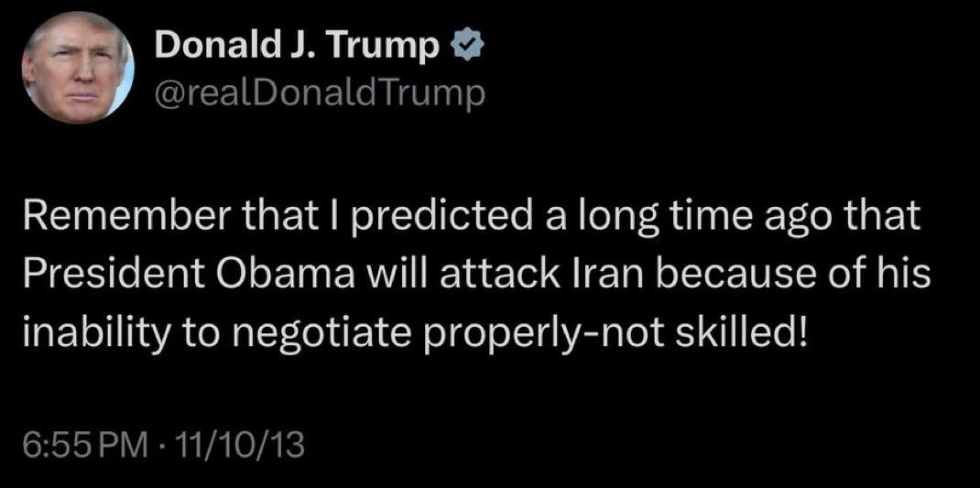Click the profile picture avatar
This screenshot has width=980, height=488.
tap(79, 68)
